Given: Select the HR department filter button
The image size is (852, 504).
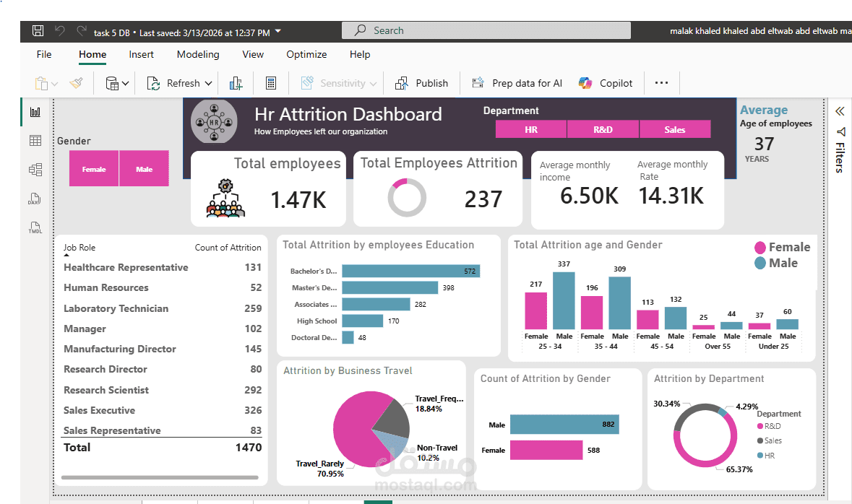Looking at the screenshot, I should coord(530,129).
